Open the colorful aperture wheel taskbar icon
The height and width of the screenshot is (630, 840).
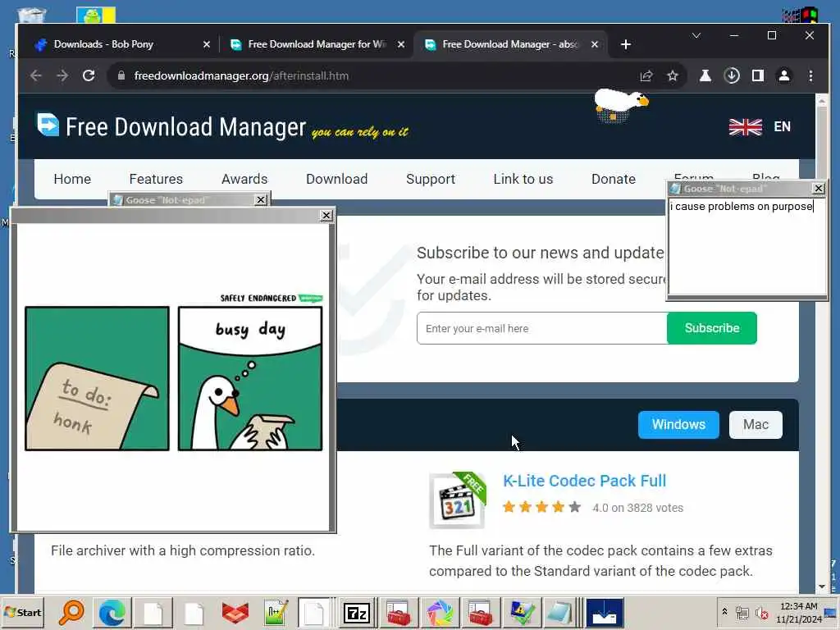tap(440, 612)
